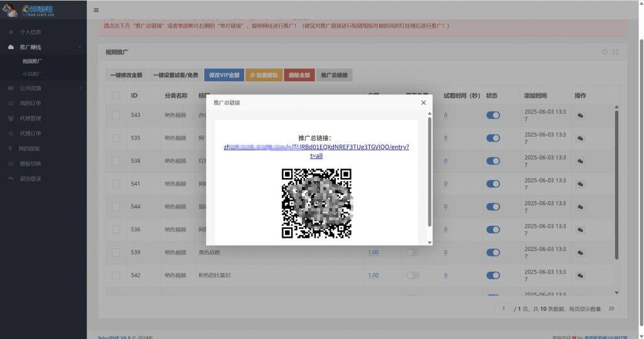This screenshot has width=644, height=339.
Task: Tick the checkbox for row 542
Action: [x=116, y=275]
